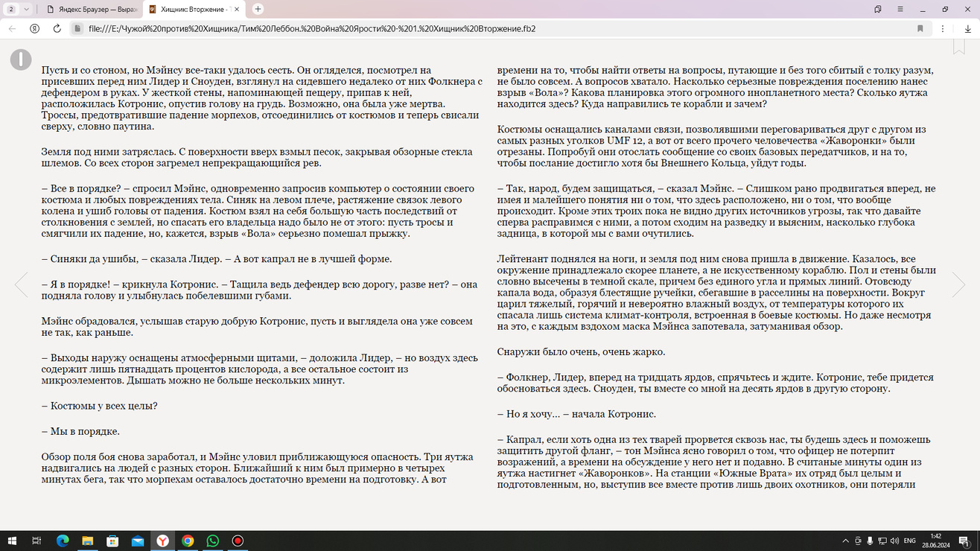This screenshot has height=551, width=980.
Task: Open File Explorer from taskbar
Action: (x=87, y=541)
